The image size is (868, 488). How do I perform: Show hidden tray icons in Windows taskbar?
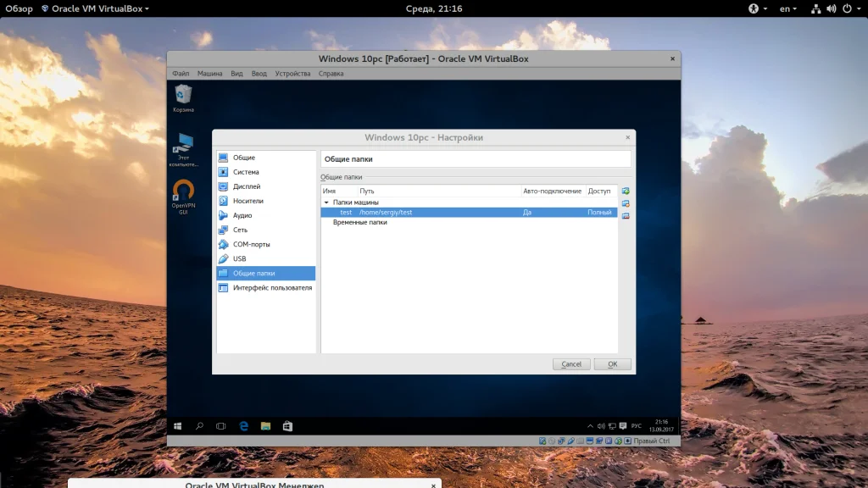591,425
